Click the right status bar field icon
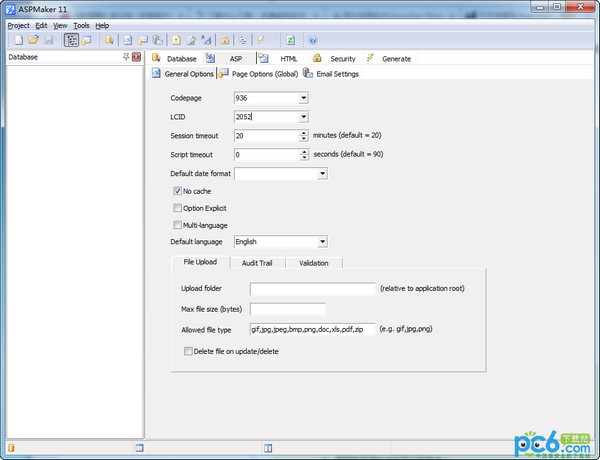The width and height of the screenshot is (600, 460). (268, 448)
